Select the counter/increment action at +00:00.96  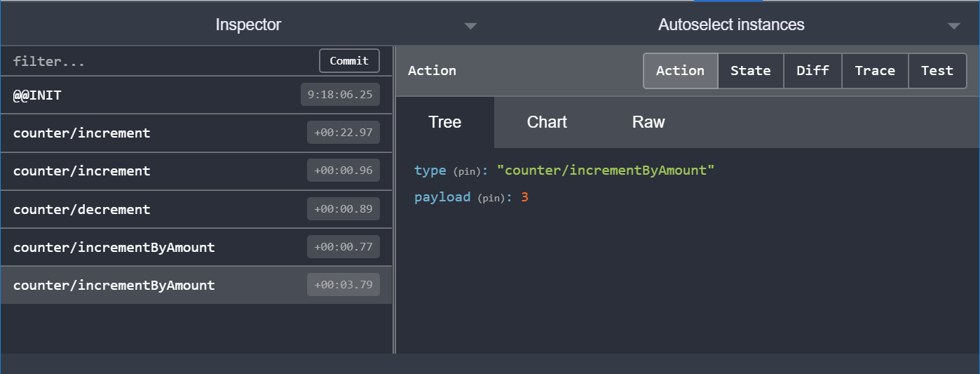click(196, 171)
